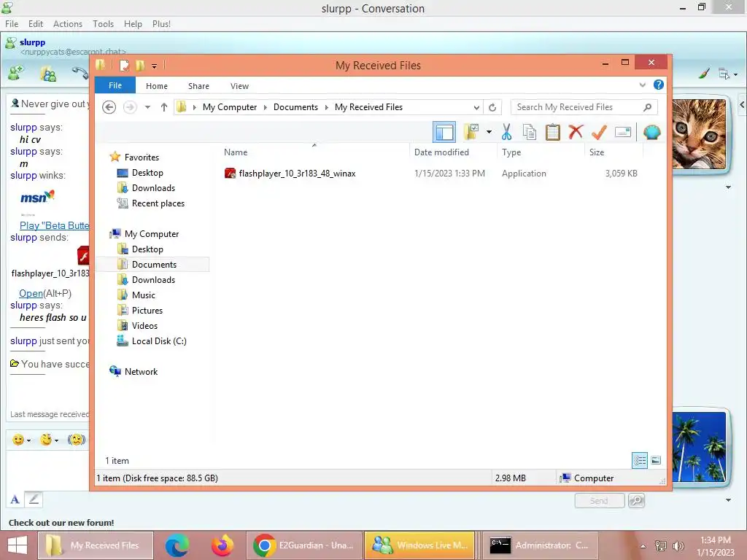The height and width of the screenshot is (560, 747).
Task: Open the Explorer Help question mark icon
Action: click(x=659, y=85)
